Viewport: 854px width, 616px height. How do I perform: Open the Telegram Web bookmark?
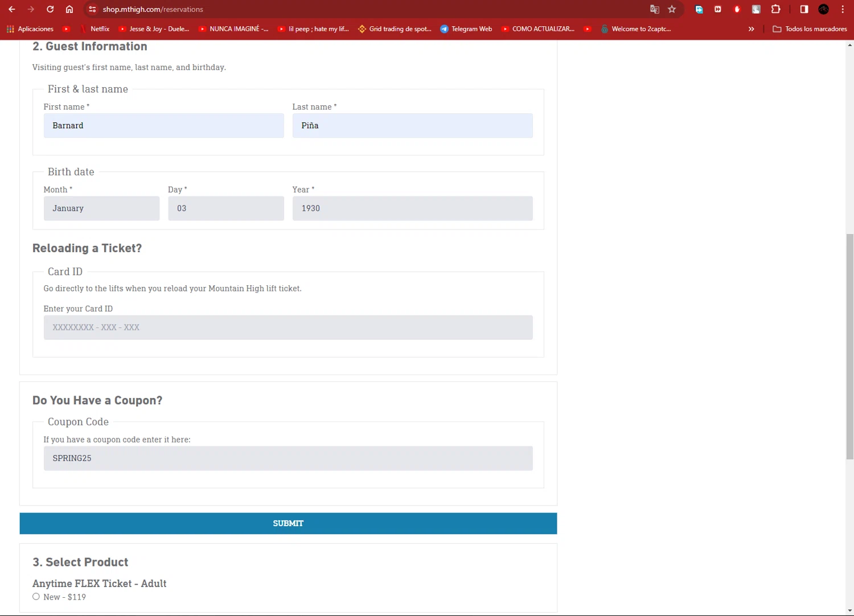click(x=466, y=29)
